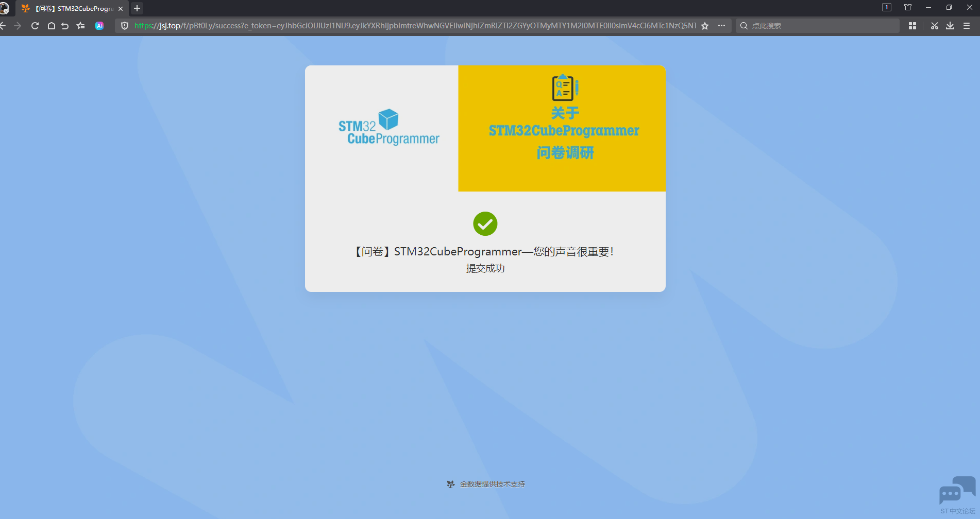980x519 pixels.
Task: Select the screenshot scissors tool
Action: click(x=935, y=26)
